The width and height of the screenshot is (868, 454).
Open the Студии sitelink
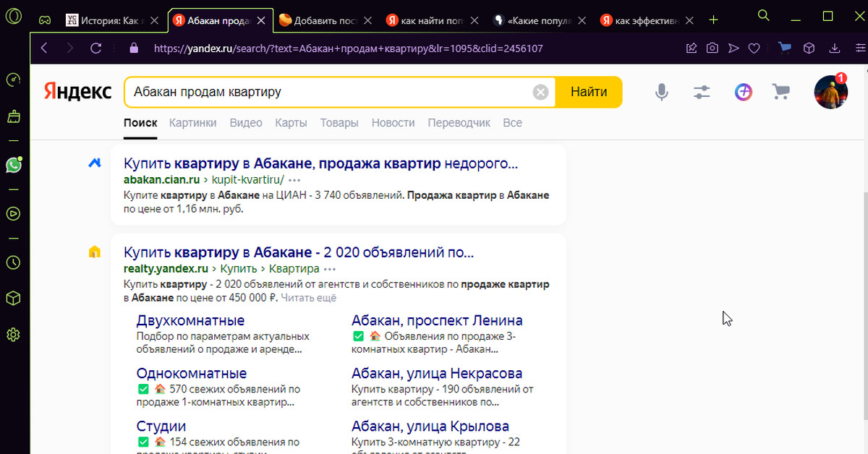point(161,427)
